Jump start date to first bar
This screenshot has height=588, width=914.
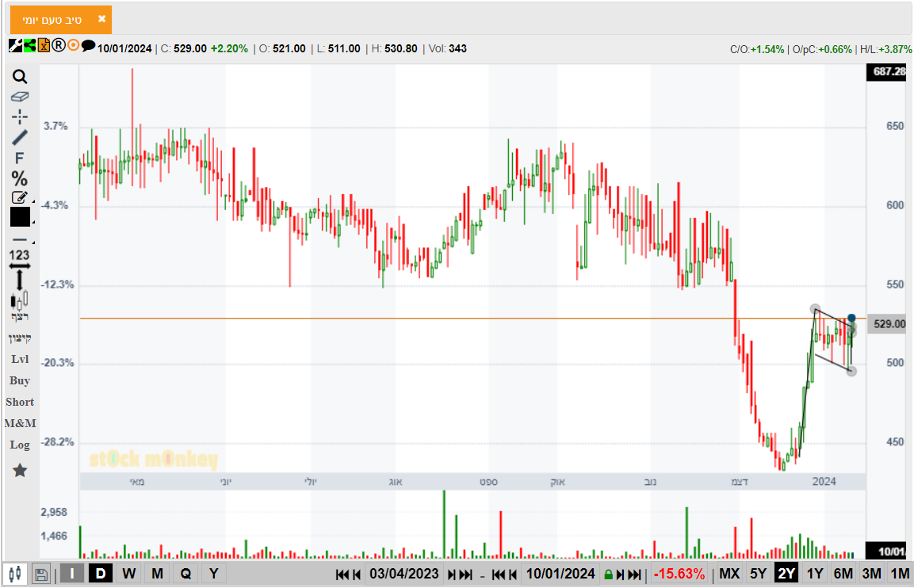[342, 575]
